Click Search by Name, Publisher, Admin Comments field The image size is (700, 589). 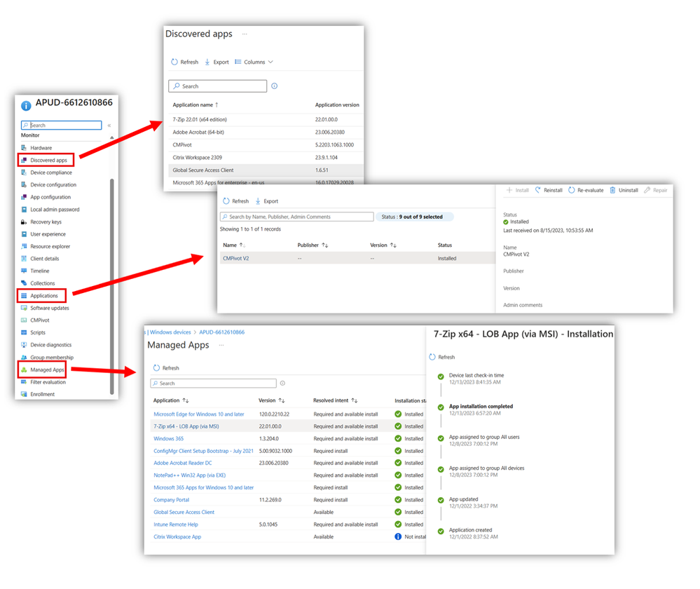296,217
